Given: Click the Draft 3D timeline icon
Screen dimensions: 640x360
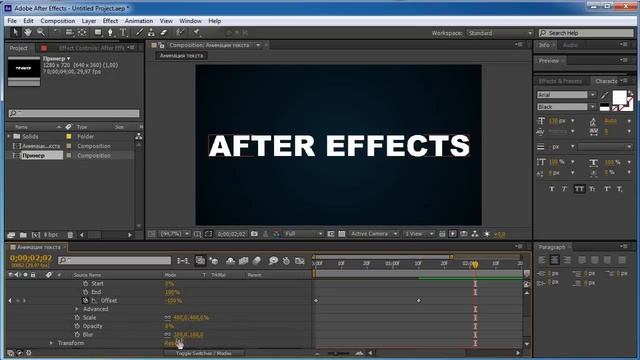Looking at the screenshot, I should tap(213, 260).
